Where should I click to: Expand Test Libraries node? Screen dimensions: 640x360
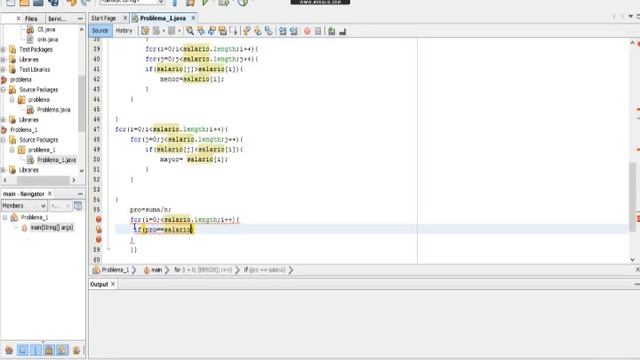pos(4,69)
